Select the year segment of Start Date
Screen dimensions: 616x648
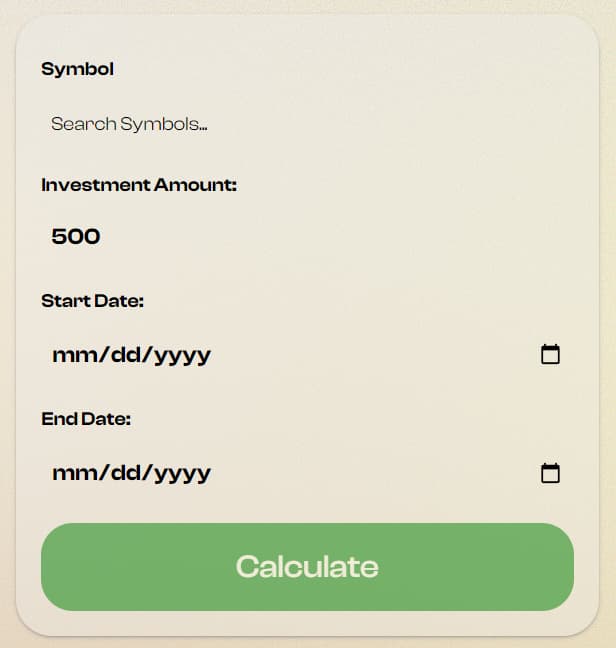point(181,355)
